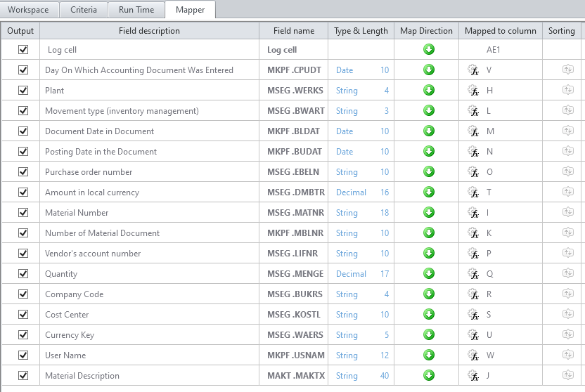The height and width of the screenshot is (392, 585).
Task: Disable output for Vendor's account number
Action: click(x=22, y=254)
